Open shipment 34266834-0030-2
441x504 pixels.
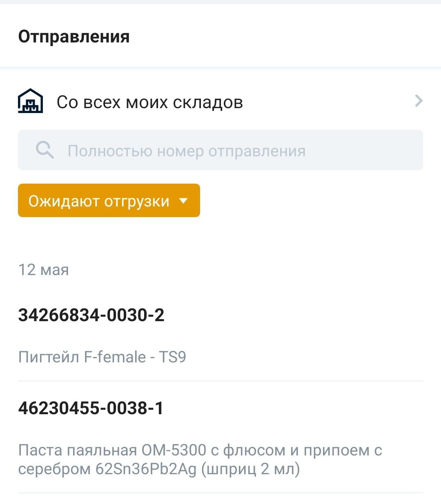91,315
